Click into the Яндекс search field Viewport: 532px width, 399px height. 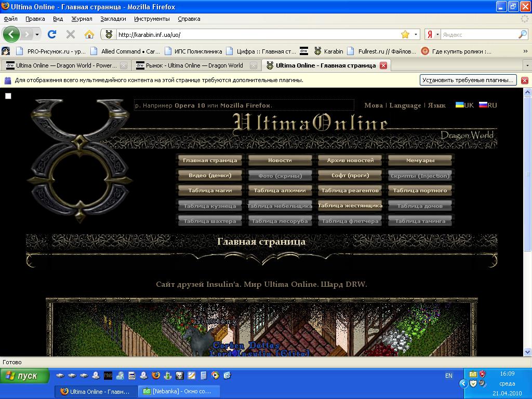pos(479,34)
